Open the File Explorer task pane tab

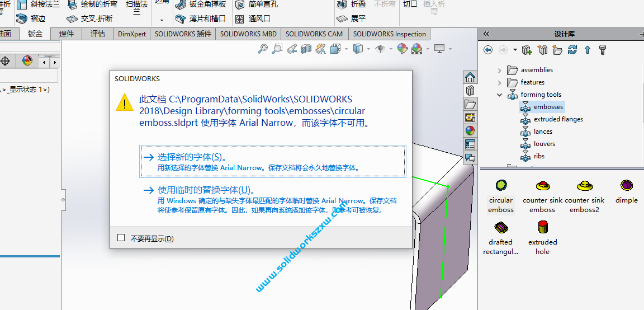click(x=470, y=104)
